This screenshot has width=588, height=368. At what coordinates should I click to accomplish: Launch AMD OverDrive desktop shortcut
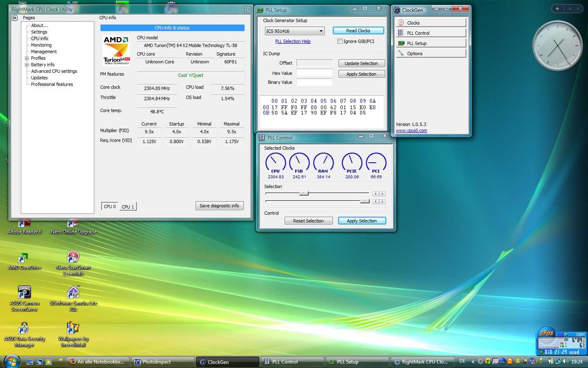(x=24, y=261)
